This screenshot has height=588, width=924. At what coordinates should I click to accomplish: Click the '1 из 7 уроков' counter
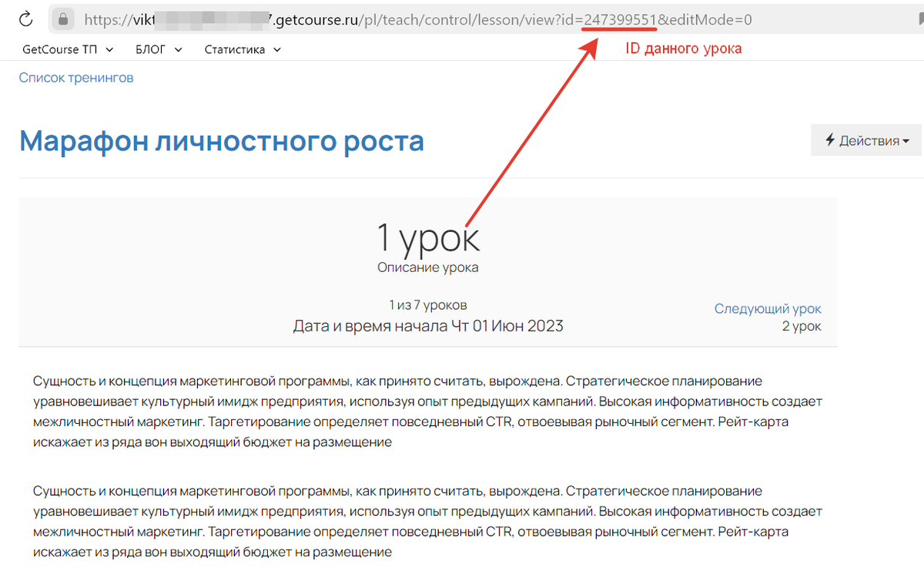tap(427, 304)
